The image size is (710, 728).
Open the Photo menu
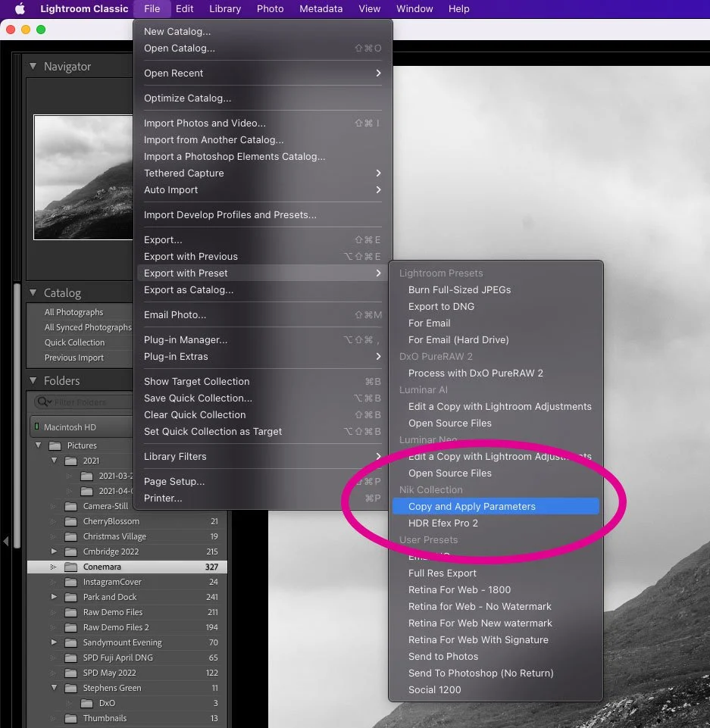[270, 8]
